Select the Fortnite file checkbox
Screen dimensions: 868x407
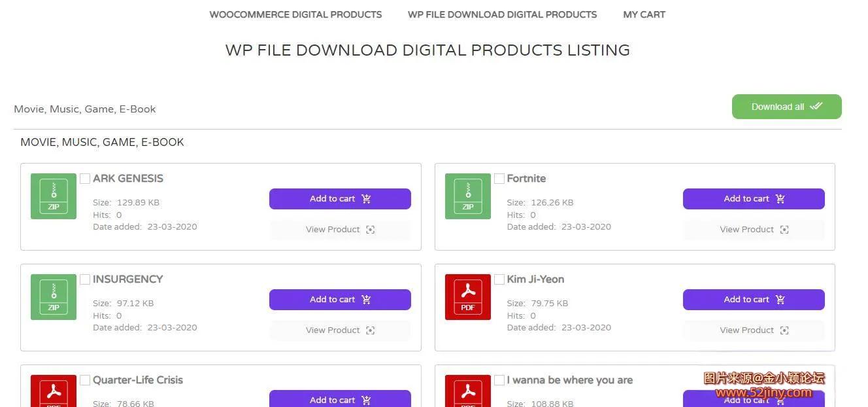click(499, 179)
